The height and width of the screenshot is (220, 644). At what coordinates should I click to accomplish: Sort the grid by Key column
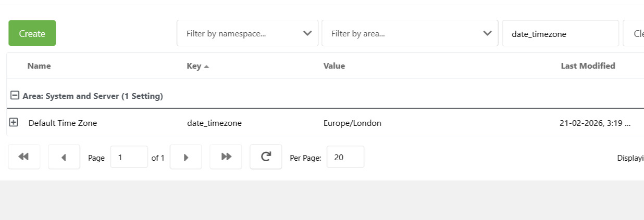pyautogui.click(x=194, y=66)
